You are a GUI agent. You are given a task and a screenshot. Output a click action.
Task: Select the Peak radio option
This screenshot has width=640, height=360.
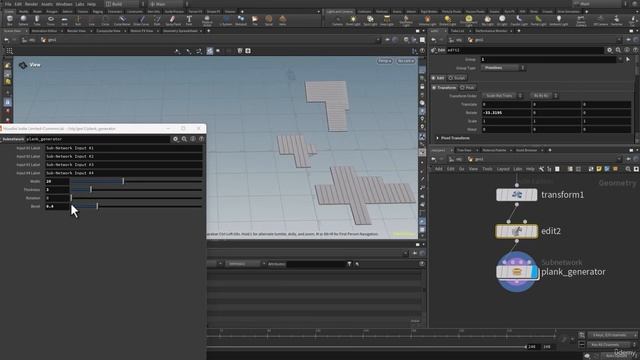467,88
